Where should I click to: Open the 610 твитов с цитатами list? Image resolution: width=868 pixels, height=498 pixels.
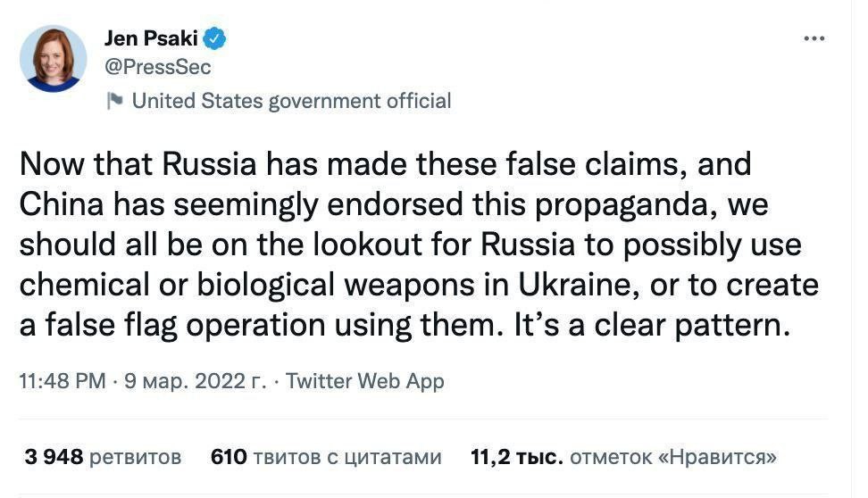326,458
